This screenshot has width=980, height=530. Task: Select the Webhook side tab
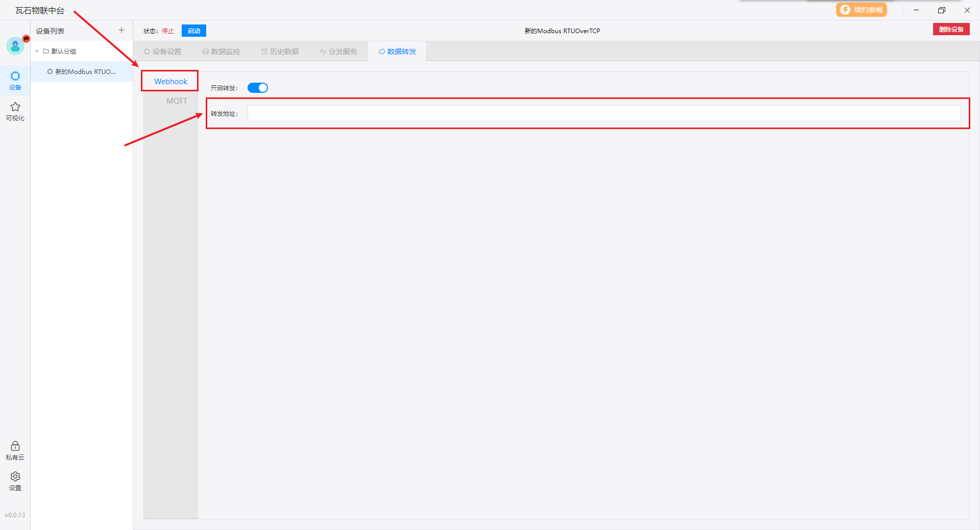point(170,81)
